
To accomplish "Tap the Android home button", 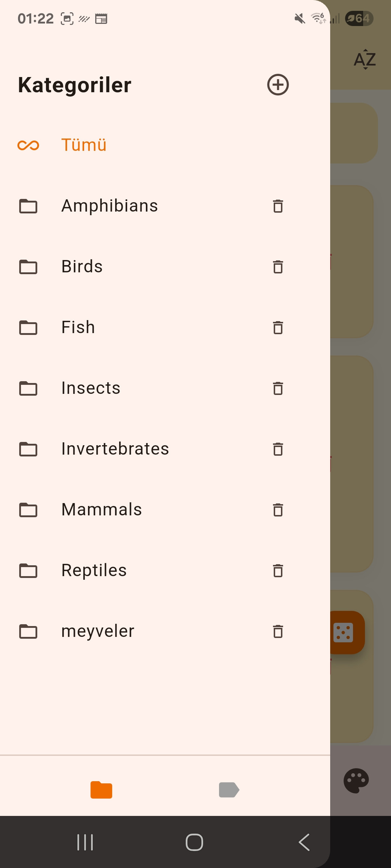I will 194,842.
